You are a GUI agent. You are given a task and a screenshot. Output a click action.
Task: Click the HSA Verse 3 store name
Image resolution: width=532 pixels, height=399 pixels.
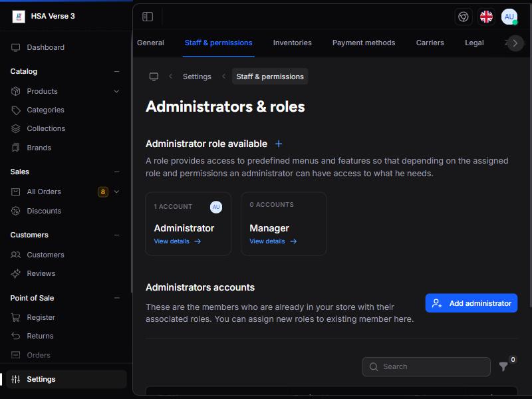tap(53, 16)
